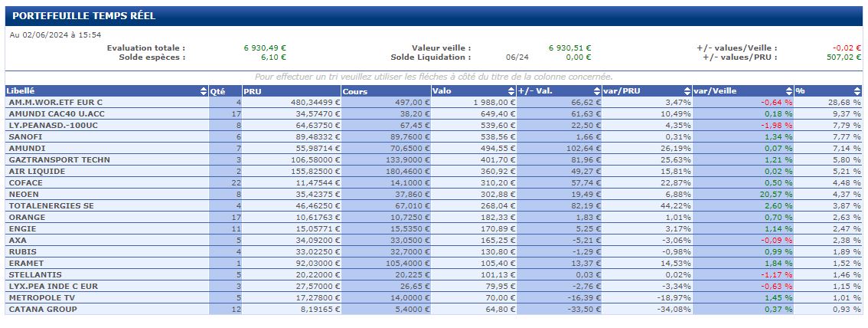Select the METROPOLE TV row label
Image resolution: width=868 pixels, height=328 pixels.
(43, 297)
